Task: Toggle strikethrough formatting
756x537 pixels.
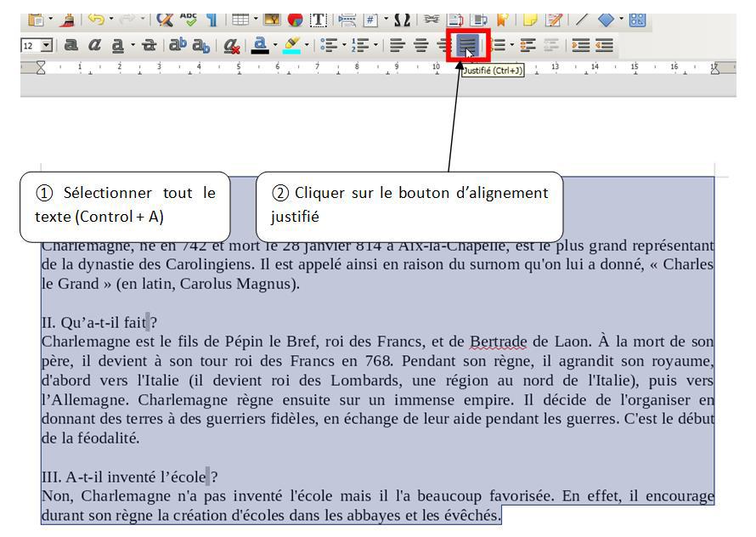Action: click(x=150, y=46)
